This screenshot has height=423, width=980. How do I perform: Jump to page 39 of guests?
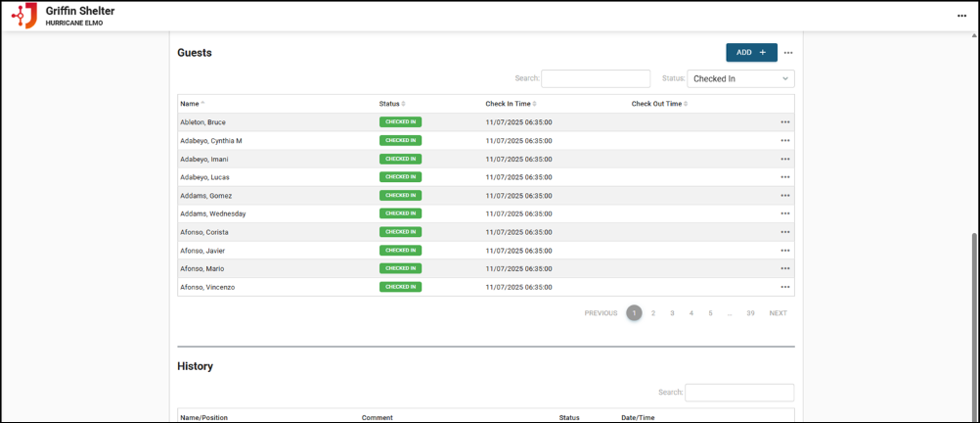click(x=750, y=313)
